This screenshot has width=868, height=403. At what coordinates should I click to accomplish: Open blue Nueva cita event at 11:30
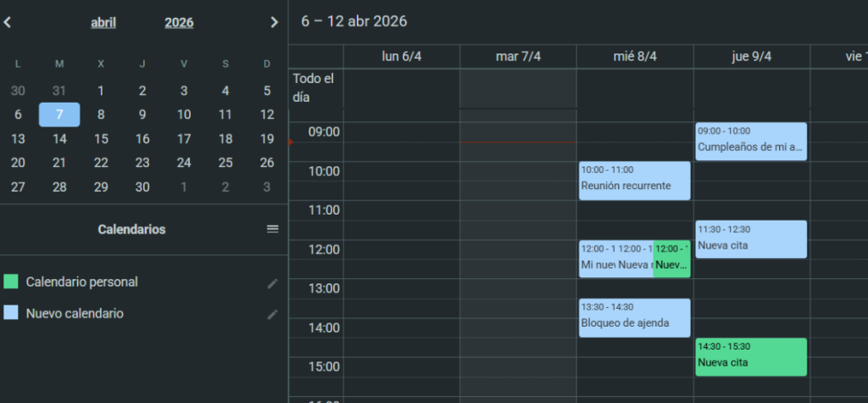pyautogui.click(x=750, y=240)
